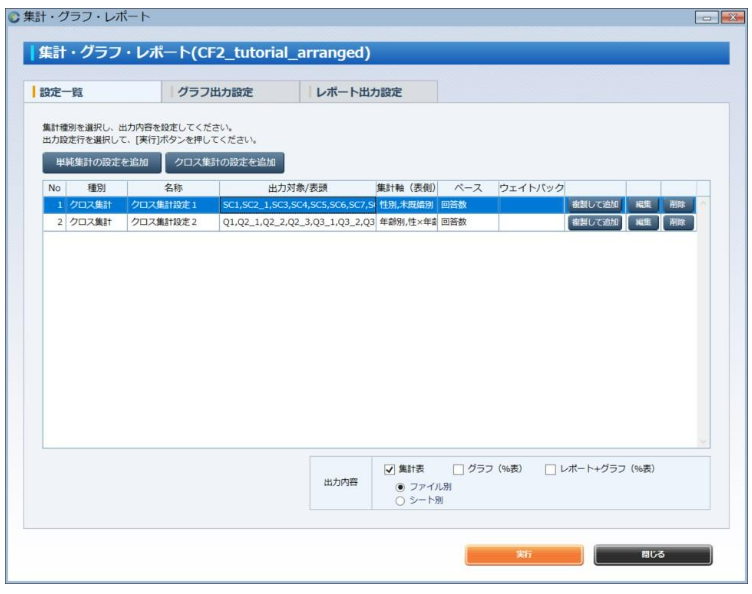The height and width of the screenshot is (594, 752).
Task: Click the ベース column header
Action: pyautogui.click(x=468, y=188)
